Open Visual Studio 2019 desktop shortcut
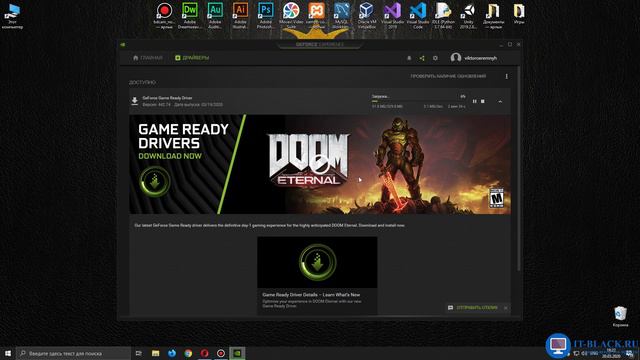The image size is (640, 360). tap(392, 16)
